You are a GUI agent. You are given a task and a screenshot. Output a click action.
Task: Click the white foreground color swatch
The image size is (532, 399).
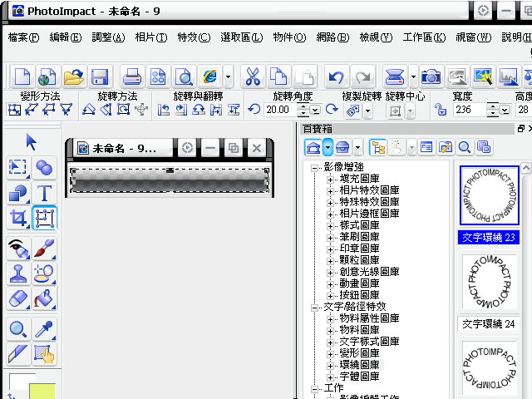(19, 382)
